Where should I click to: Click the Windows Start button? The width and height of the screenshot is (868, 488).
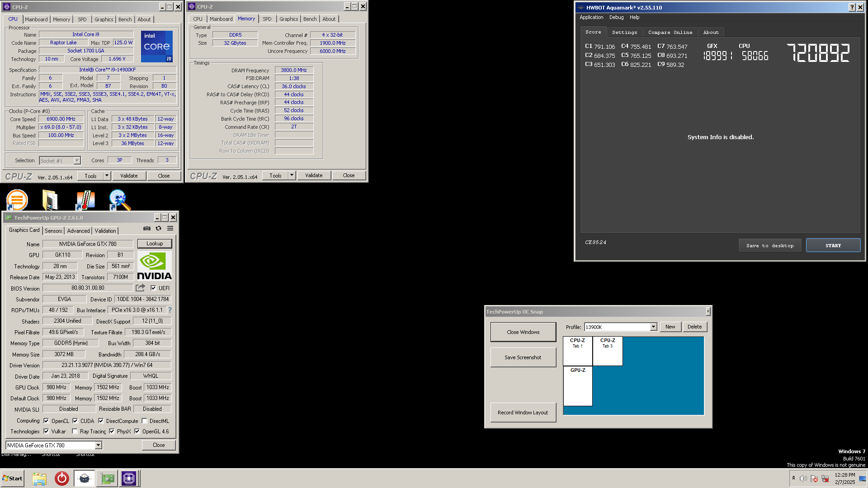pos(13,479)
